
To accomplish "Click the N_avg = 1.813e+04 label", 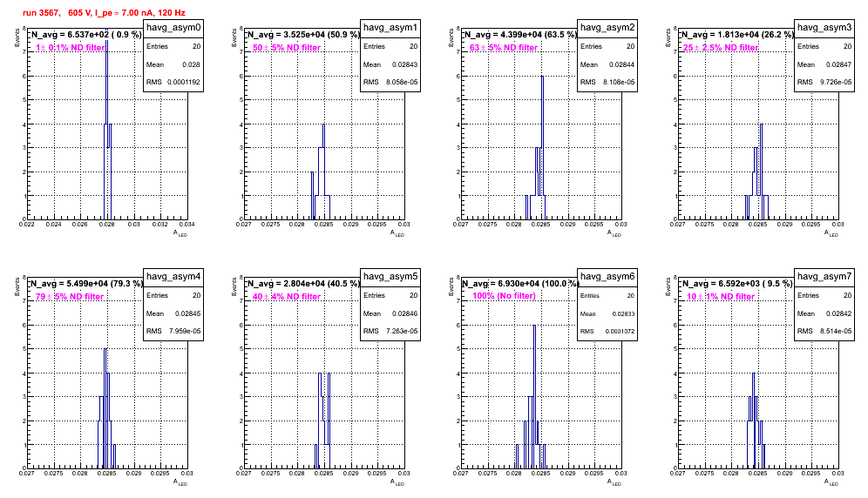I will 737,34.
